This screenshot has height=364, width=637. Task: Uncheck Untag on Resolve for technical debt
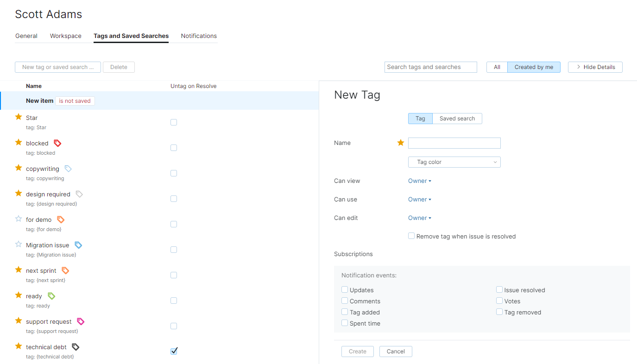174,351
